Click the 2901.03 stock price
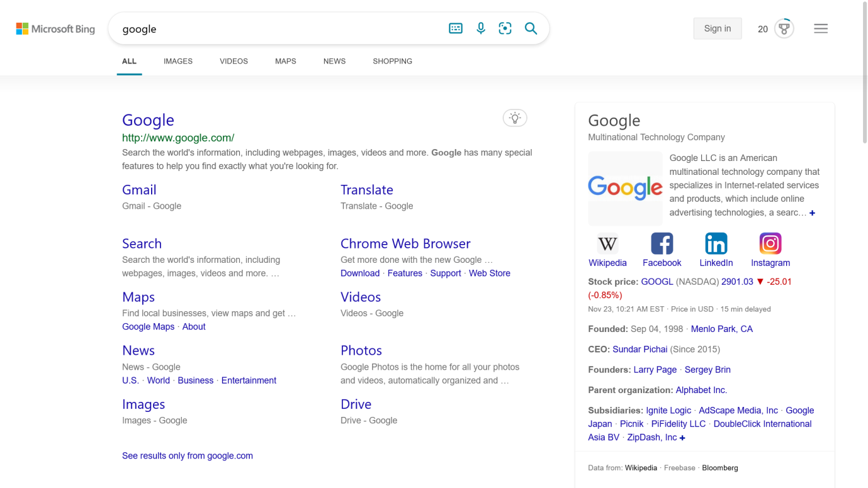The image size is (868, 488). point(737,282)
